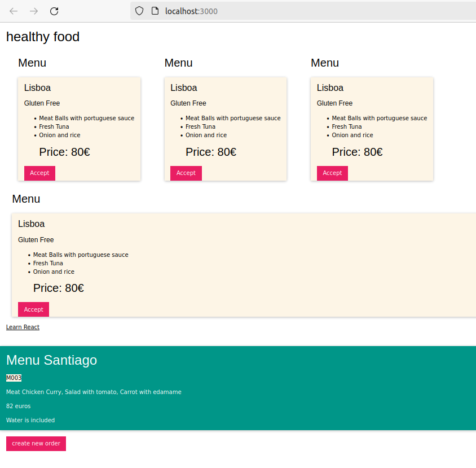Click Price: 80€ in the second card
This screenshot has height=468, width=476.
(x=211, y=152)
